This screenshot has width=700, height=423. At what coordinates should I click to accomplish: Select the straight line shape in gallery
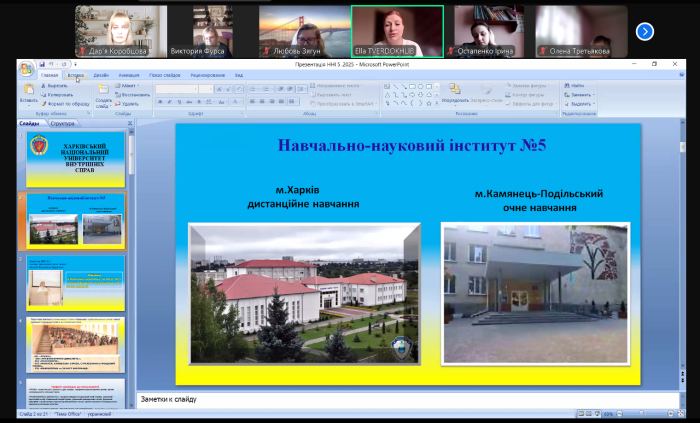pos(395,86)
